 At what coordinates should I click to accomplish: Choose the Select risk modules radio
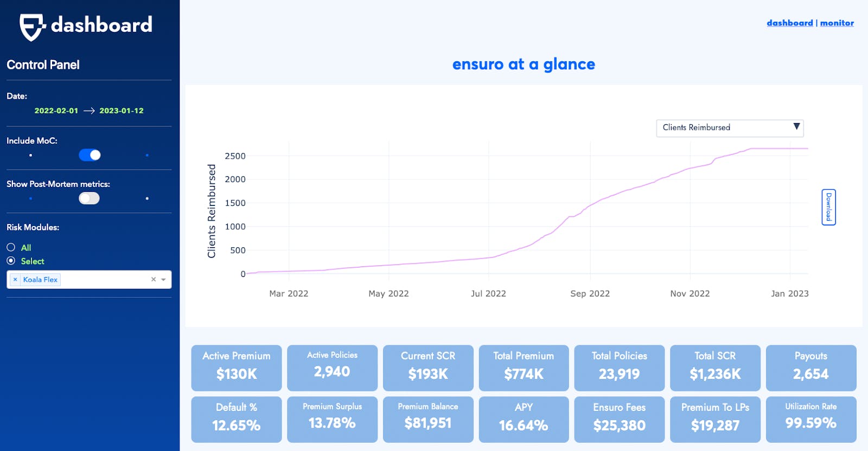11,261
